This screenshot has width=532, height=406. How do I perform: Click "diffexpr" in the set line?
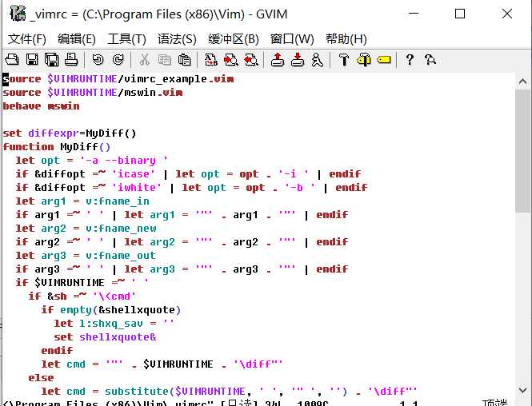tap(54, 133)
